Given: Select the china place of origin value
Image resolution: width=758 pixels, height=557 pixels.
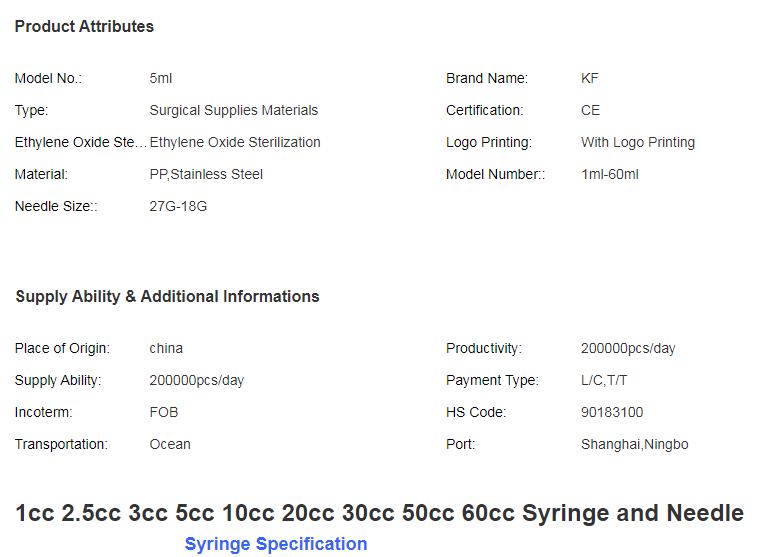Looking at the screenshot, I should click(166, 348).
